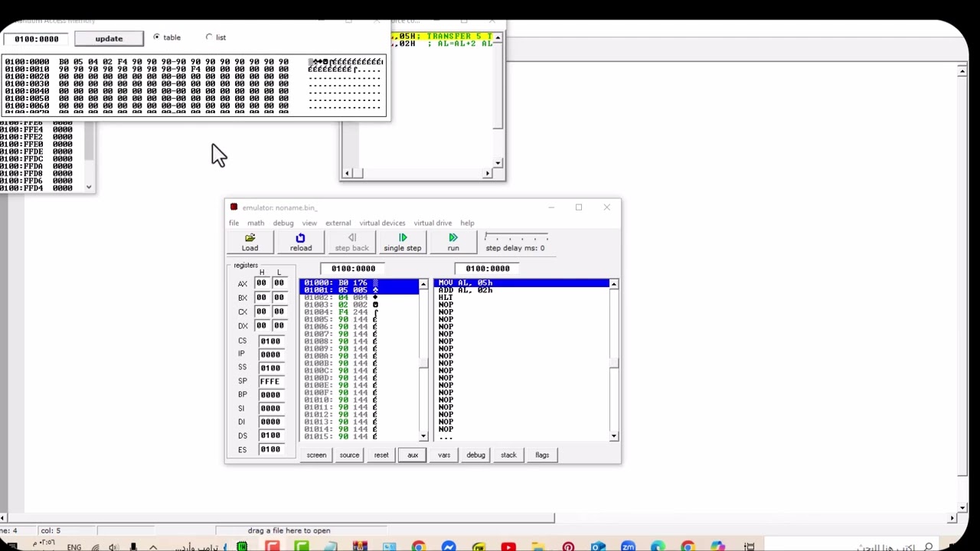Open the external menu

click(338, 223)
